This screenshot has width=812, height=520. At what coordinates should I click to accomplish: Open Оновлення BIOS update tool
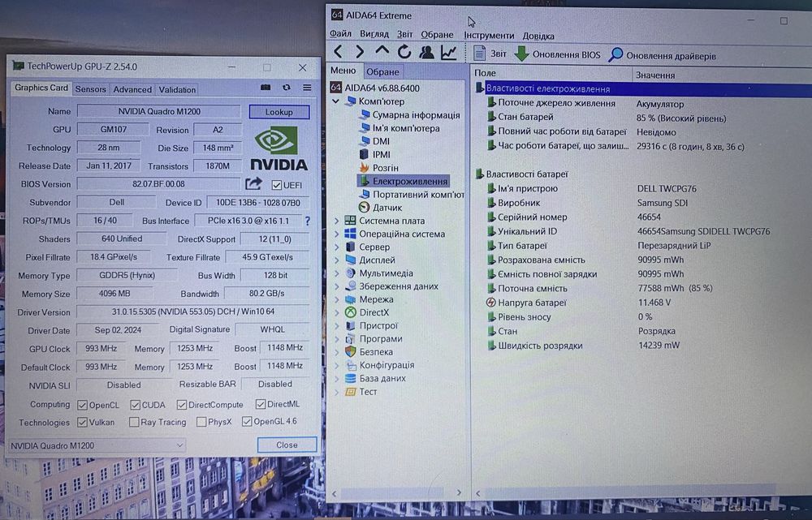557,54
